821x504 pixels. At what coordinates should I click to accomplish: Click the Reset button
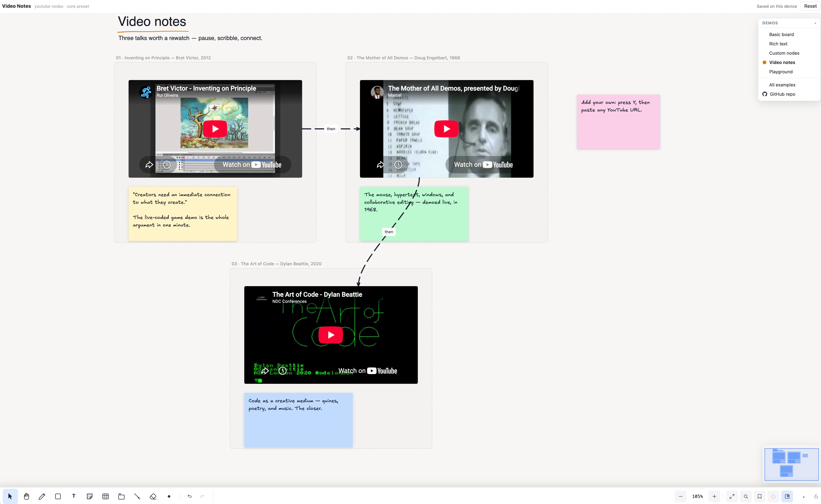coord(810,6)
